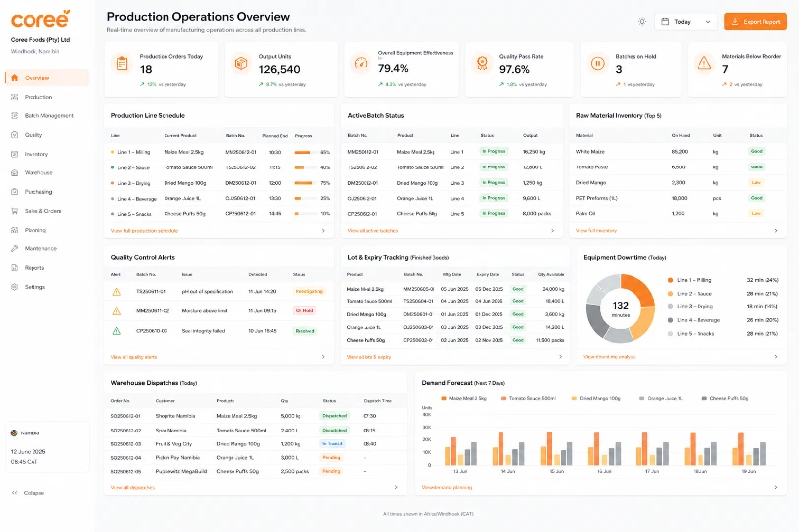The width and height of the screenshot is (799, 532).
Task: Open View full production schedule link
Action: pyautogui.click(x=145, y=231)
